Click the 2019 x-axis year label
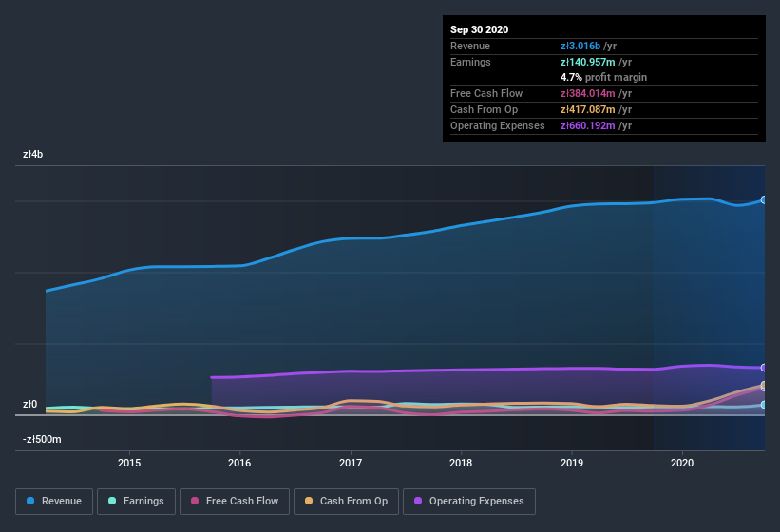The image size is (780, 532). tap(571, 463)
